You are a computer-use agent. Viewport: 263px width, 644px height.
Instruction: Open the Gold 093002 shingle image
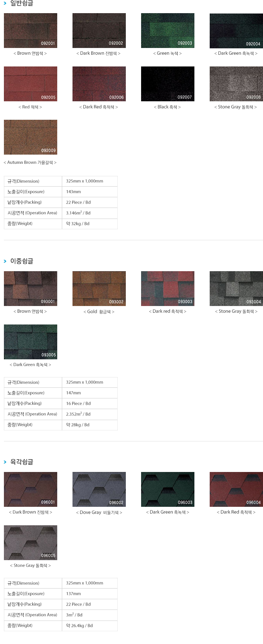[x=99, y=289]
